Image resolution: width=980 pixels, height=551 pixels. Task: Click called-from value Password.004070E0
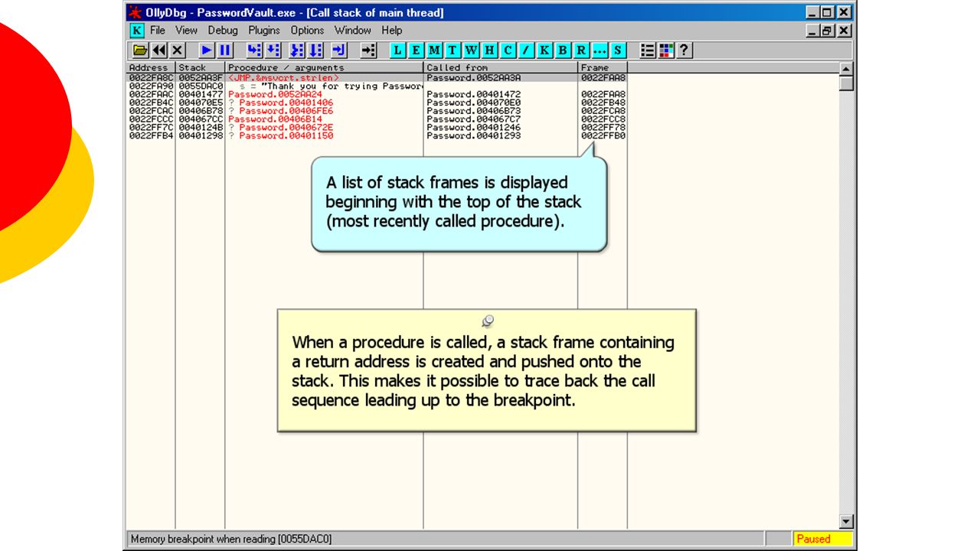click(x=474, y=103)
